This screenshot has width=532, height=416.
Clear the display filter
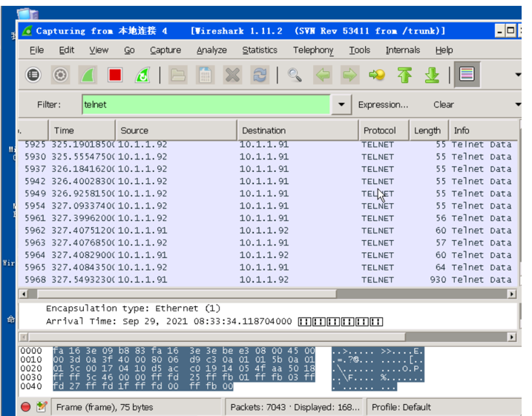tap(444, 105)
